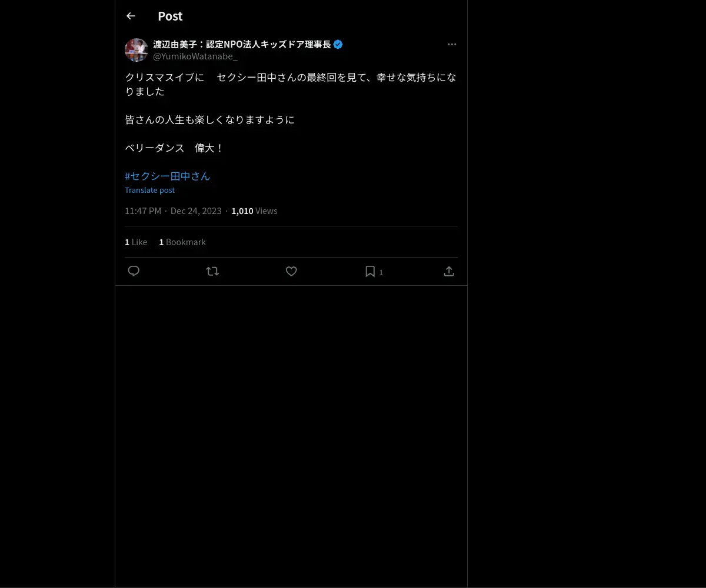The image size is (706, 588).
Task: View the 1 Bookmark count
Action: coord(182,242)
